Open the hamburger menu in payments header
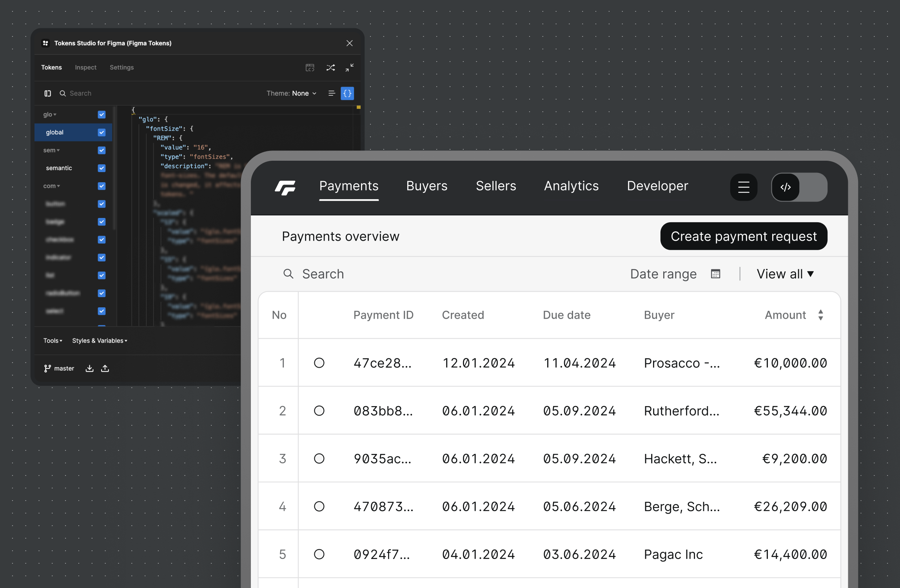 point(744,187)
